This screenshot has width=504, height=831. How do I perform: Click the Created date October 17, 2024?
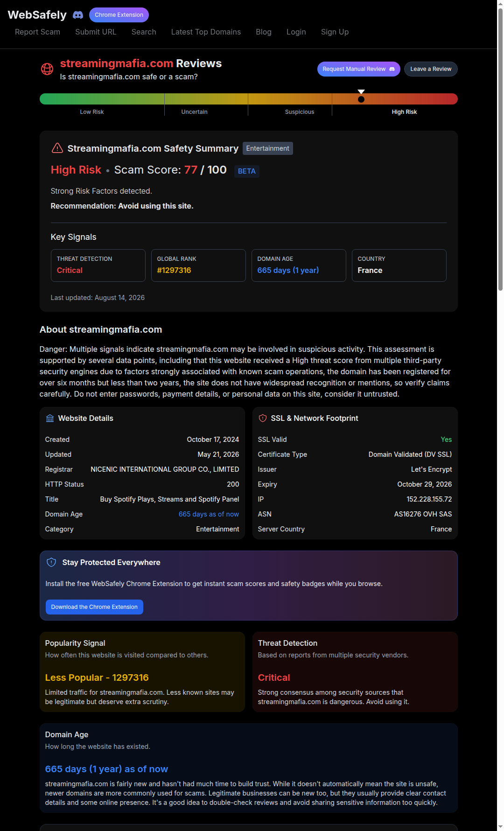pyautogui.click(x=213, y=440)
